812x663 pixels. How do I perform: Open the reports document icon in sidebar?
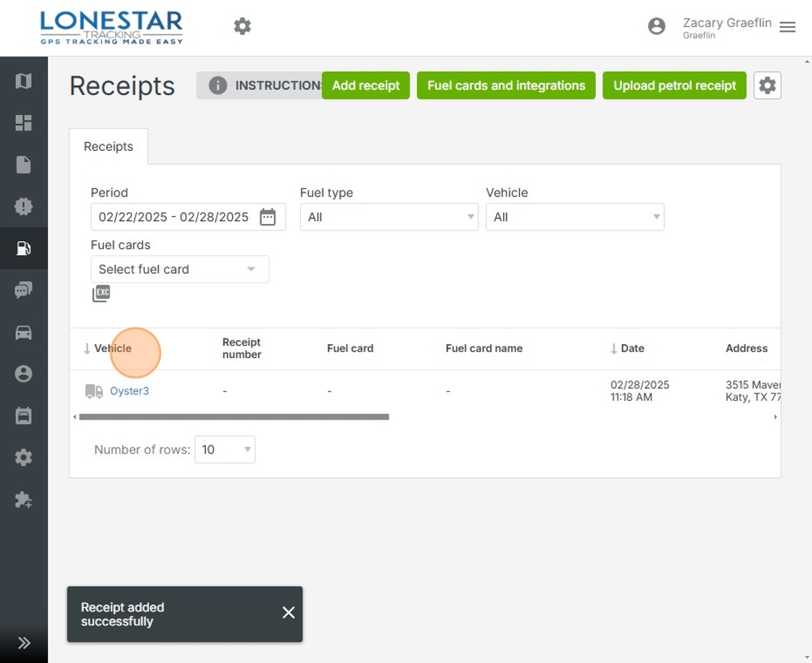pos(23,164)
